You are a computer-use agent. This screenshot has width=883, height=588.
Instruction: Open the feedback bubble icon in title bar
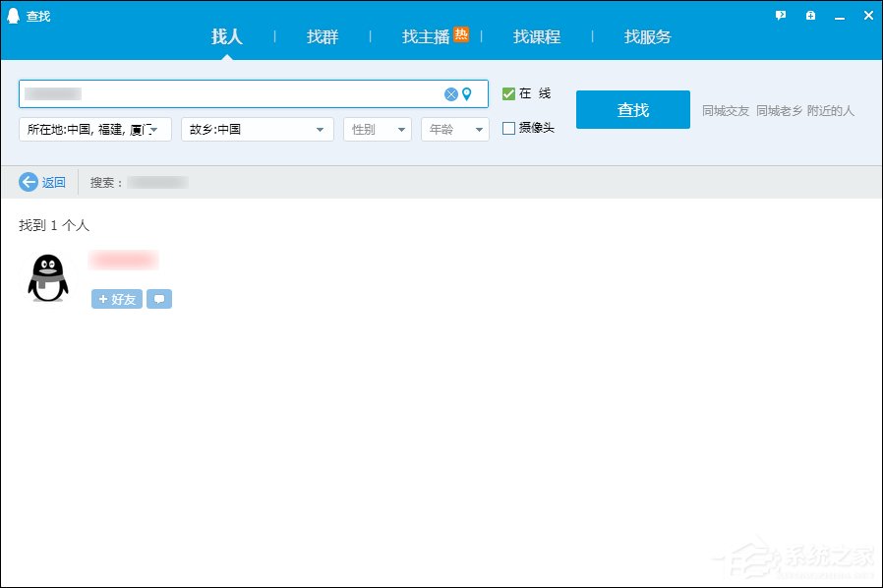click(780, 15)
